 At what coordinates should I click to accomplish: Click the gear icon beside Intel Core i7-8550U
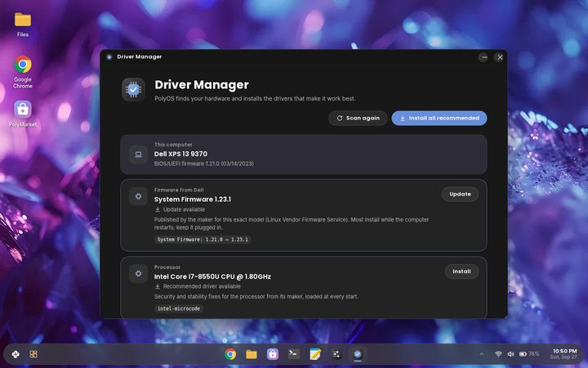tap(138, 273)
